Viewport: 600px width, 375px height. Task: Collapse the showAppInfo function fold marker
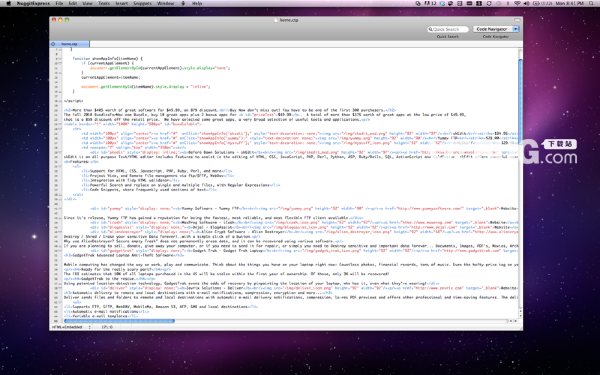(60, 59)
